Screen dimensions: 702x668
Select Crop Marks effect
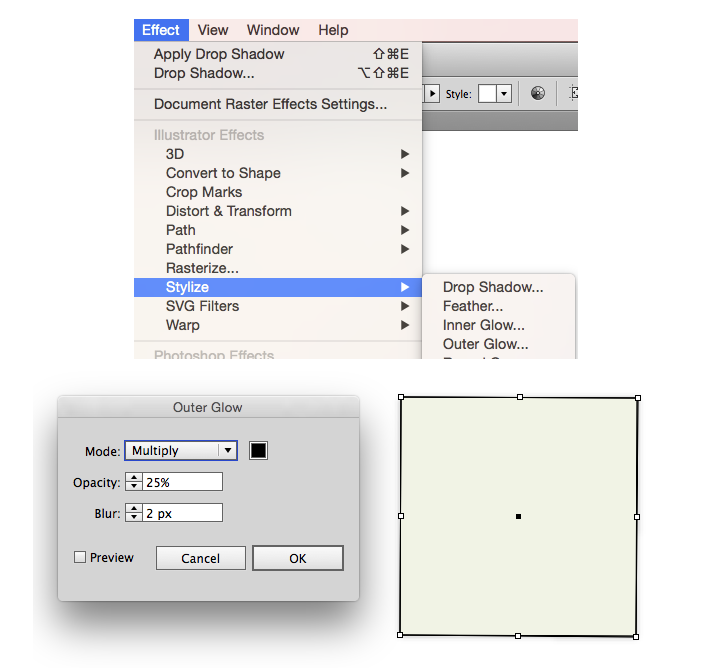[278, 192]
